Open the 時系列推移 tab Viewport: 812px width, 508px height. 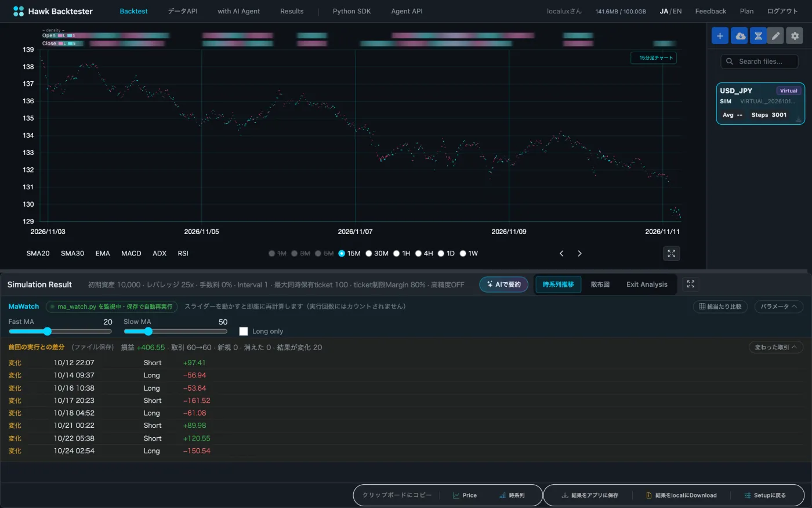[x=558, y=284]
